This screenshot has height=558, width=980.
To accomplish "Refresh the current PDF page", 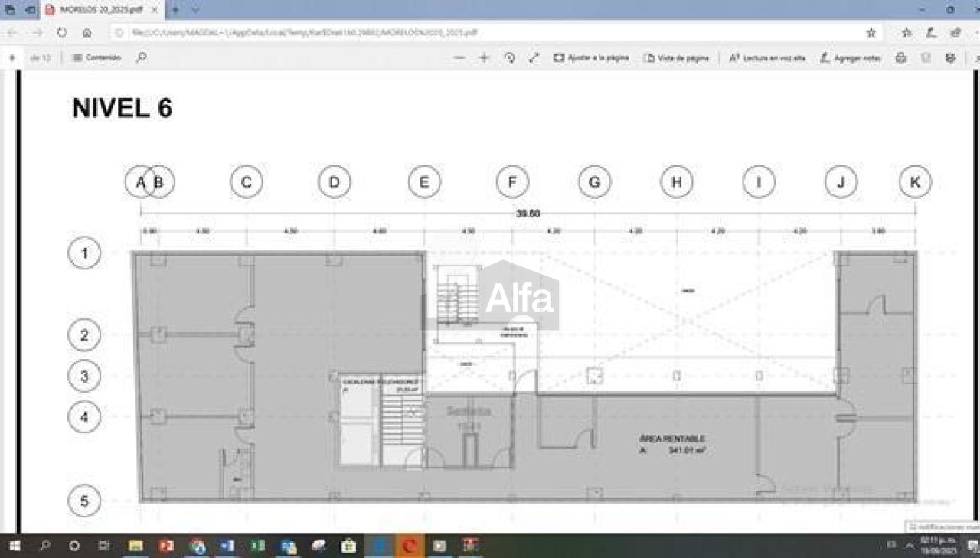I will (x=62, y=33).
